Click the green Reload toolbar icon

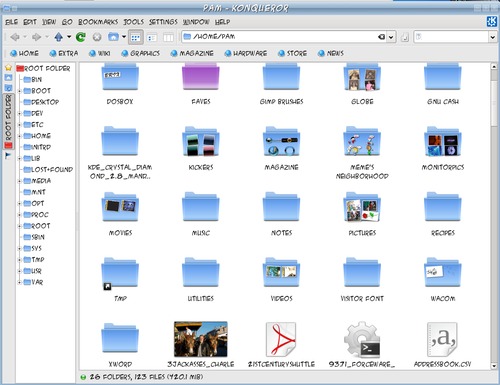81,37
